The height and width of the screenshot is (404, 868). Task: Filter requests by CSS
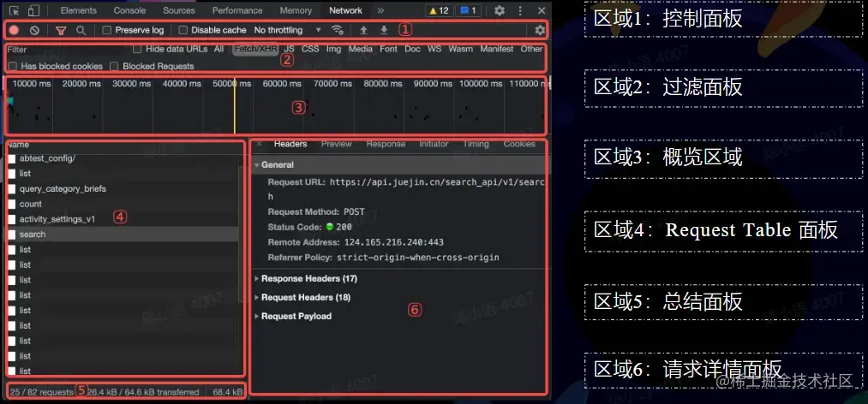310,49
